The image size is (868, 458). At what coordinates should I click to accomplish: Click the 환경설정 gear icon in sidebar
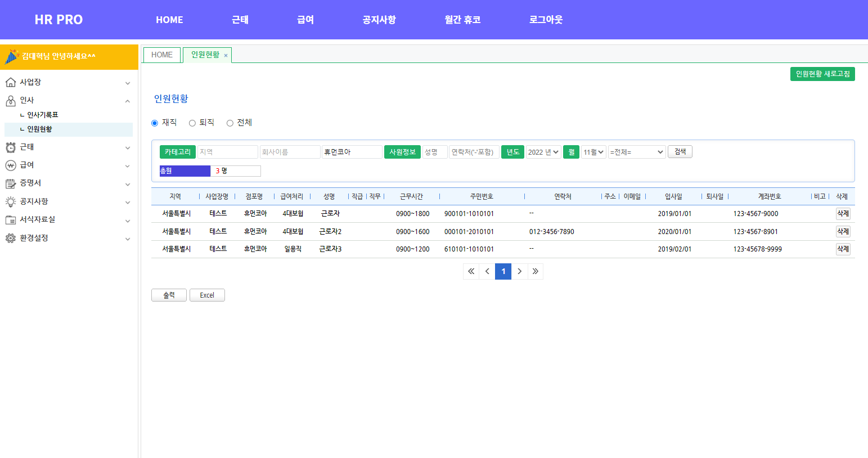pos(10,239)
